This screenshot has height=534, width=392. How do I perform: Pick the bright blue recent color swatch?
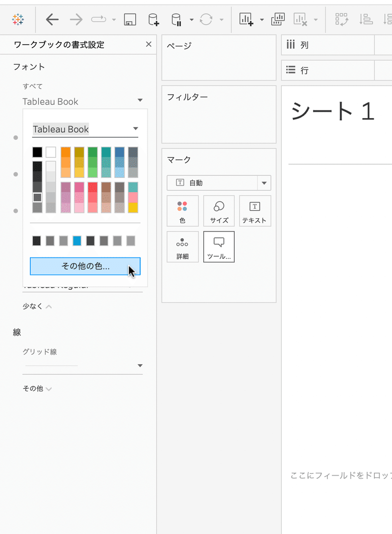77,241
